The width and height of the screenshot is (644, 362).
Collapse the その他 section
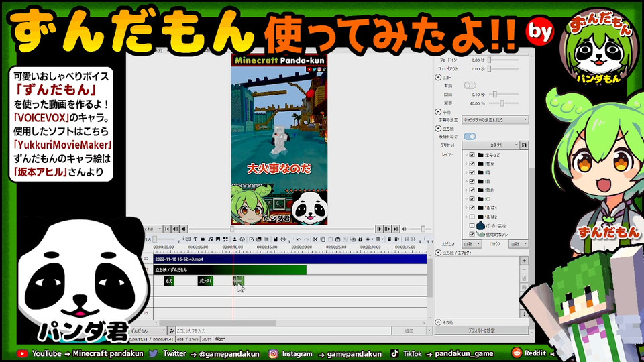(438, 322)
